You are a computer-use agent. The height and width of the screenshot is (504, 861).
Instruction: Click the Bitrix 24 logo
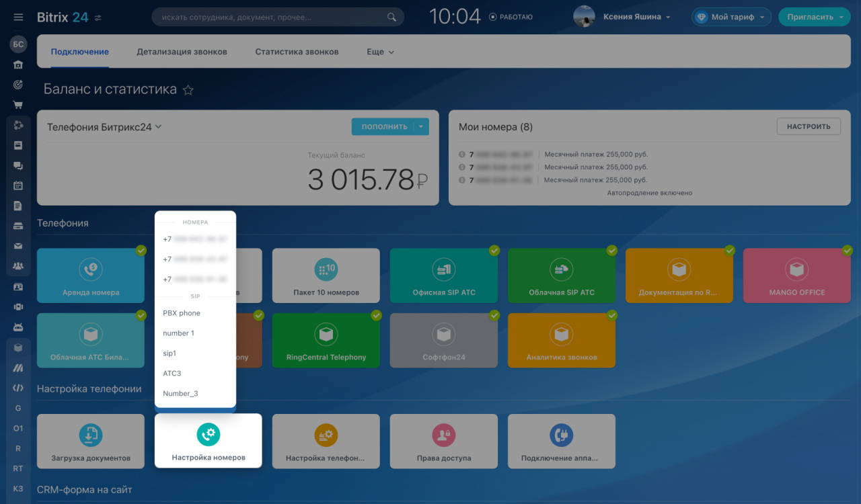(x=62, y=17)
